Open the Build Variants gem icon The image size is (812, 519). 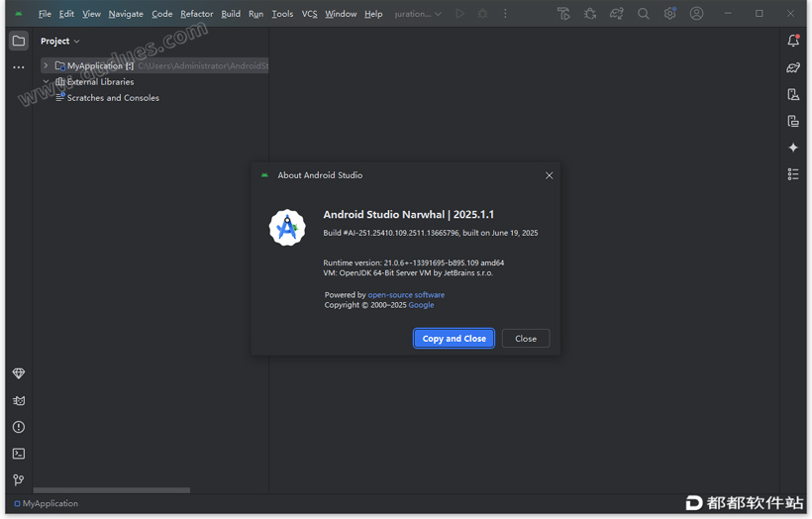coord(19,373)
